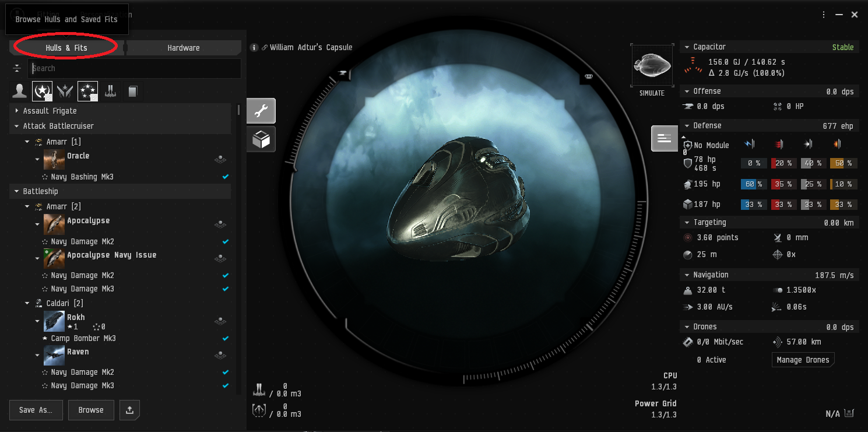Click the kinetic damage resistance column icon
This screenshot has width=868, height=432.
tap(808, 144)
